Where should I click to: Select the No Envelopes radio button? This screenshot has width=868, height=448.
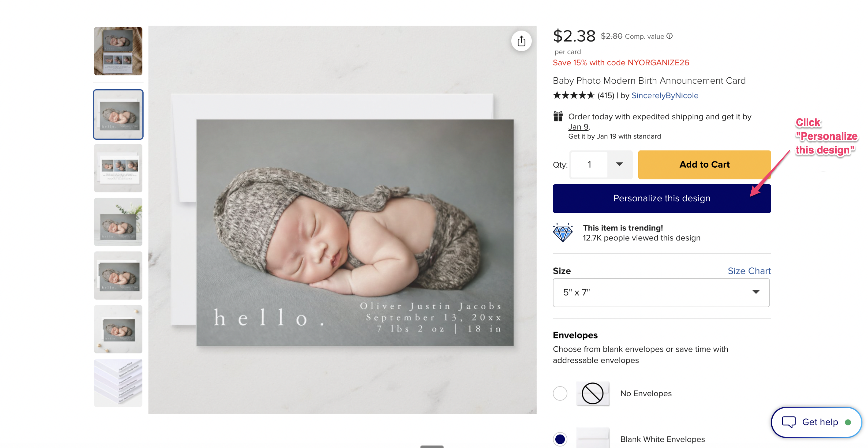(x=560, y=393)
